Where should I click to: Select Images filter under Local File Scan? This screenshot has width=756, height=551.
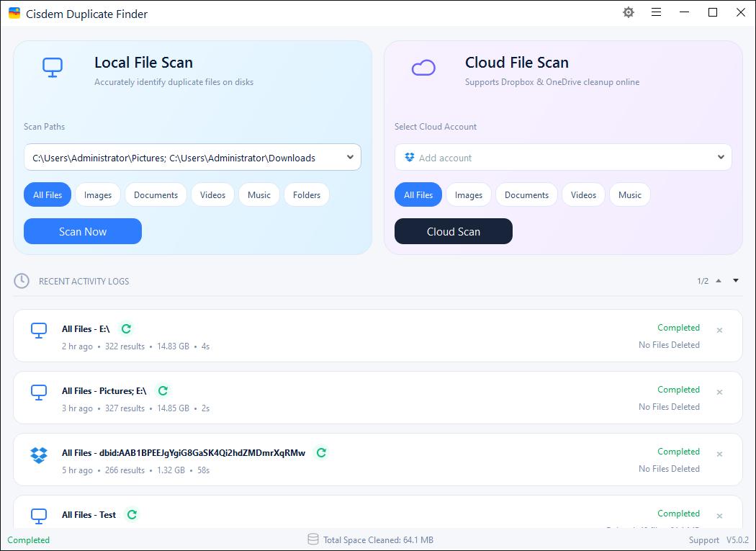(x=98, y=195)
